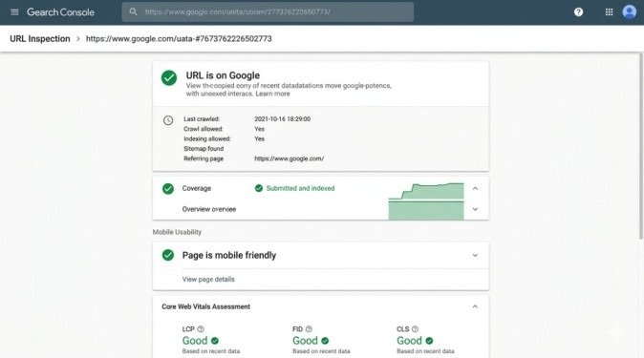Screen dimensions: 644x358
Task: Click the Sitemap found label
Action: (x=204, y=149)
